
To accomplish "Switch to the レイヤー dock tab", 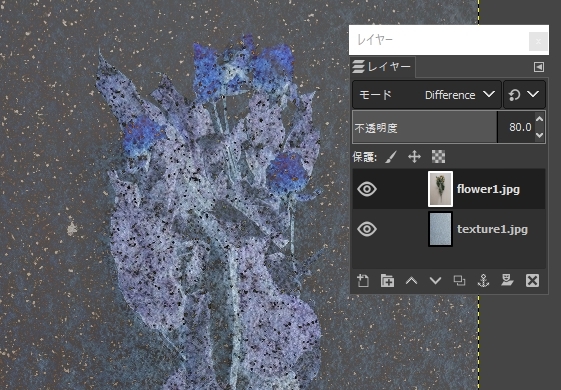I will pyautogui.click(x=382, y=67).
